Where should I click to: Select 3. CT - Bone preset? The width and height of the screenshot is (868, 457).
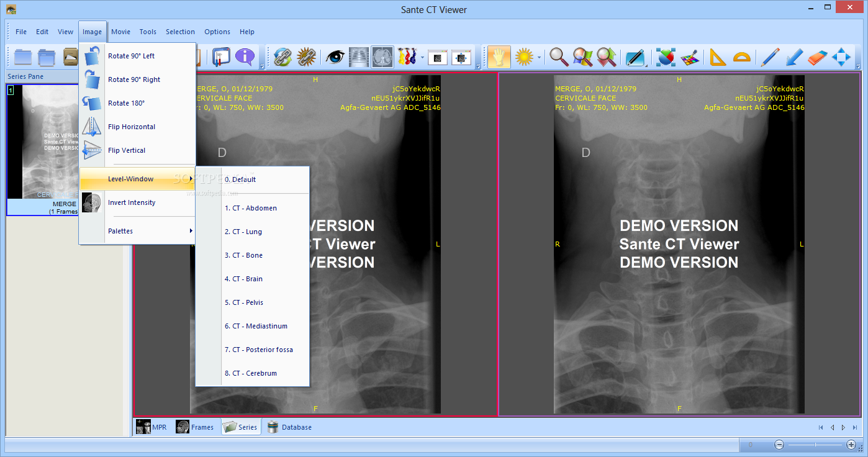point(253,255)
